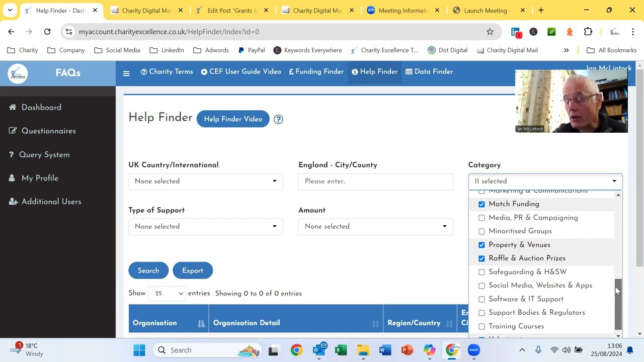Open Windows Start menu
This screenshot has width=644, height=362.
tap(139, 350)
